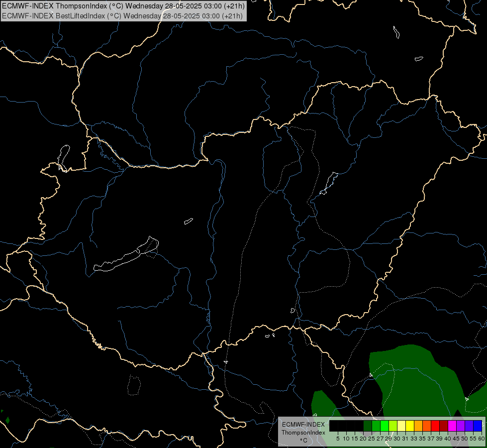
Task: Click the bright red 37–39 legend swatch
Action: coord(435,426)
